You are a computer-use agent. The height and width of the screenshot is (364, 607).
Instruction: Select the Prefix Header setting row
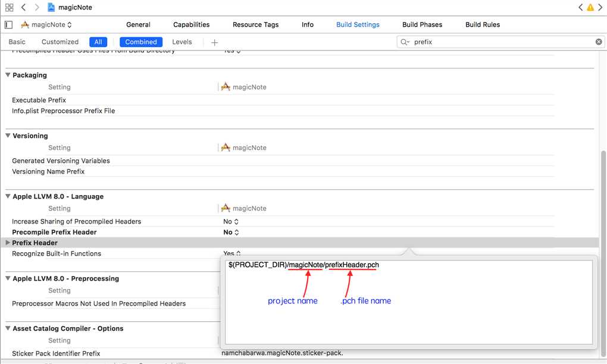coord(299,243)
